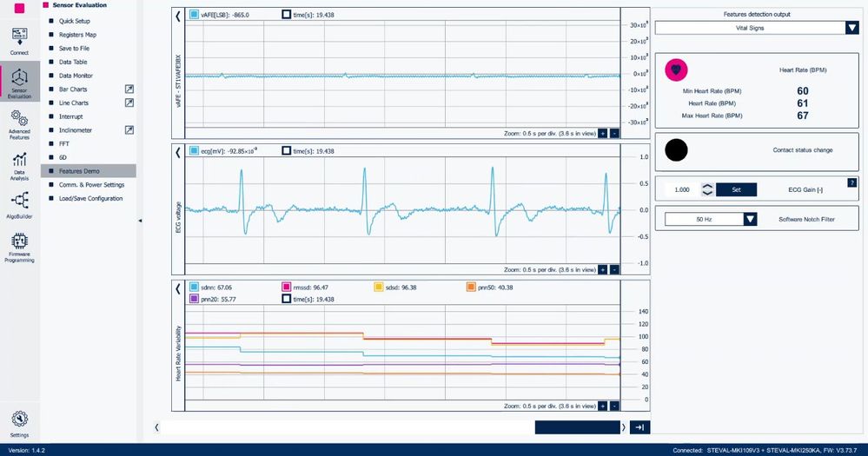This screenshot has height=456, width=868.
Task: Collapse the sidebar menu arrow
Action: pos(140,221)
